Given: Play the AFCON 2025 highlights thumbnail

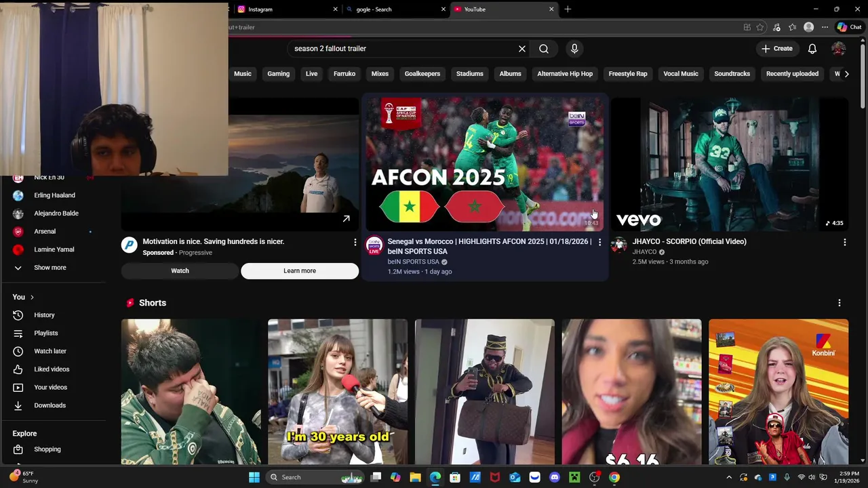Looking at the screenshot, I should 484,164.
